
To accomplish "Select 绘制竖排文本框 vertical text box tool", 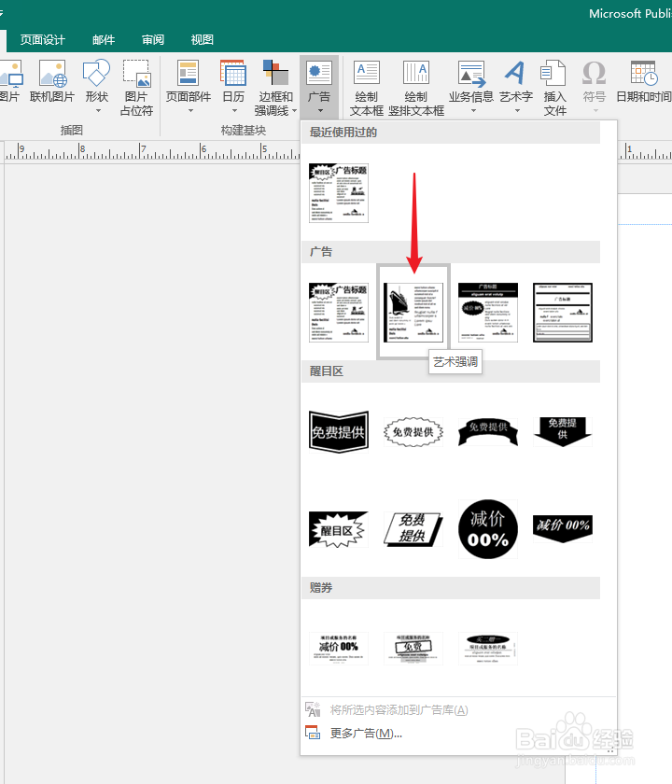I will (416, 88).
